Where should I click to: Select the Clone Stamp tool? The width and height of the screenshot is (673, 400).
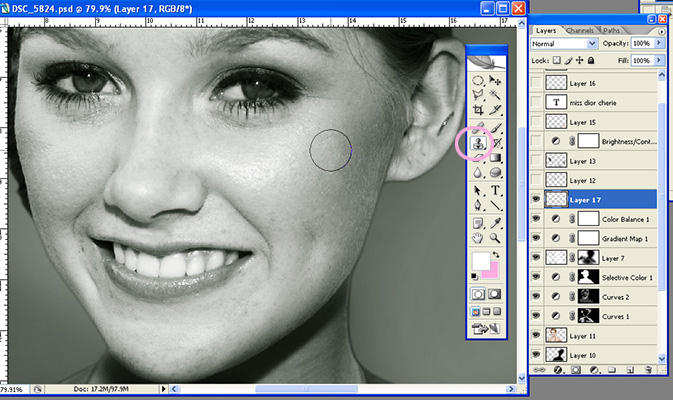[x=478, y=144]
